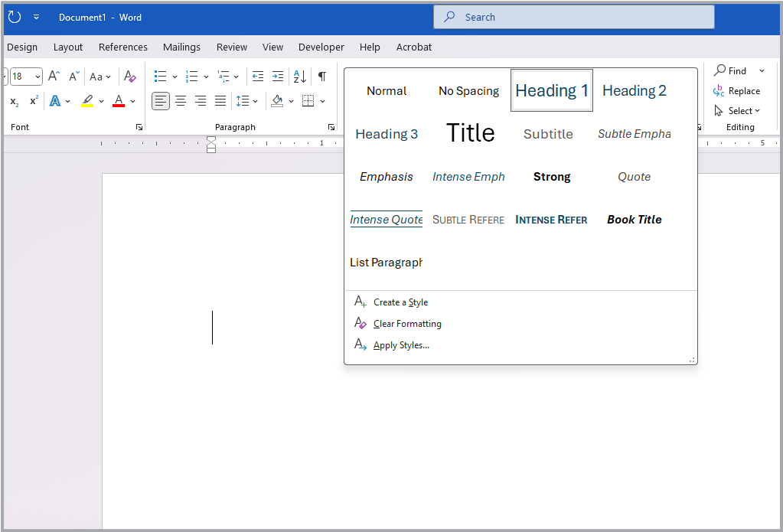The image size is (783, 532).
Task: Switch to the Review ribbon tab
Action: pos(231,47)
